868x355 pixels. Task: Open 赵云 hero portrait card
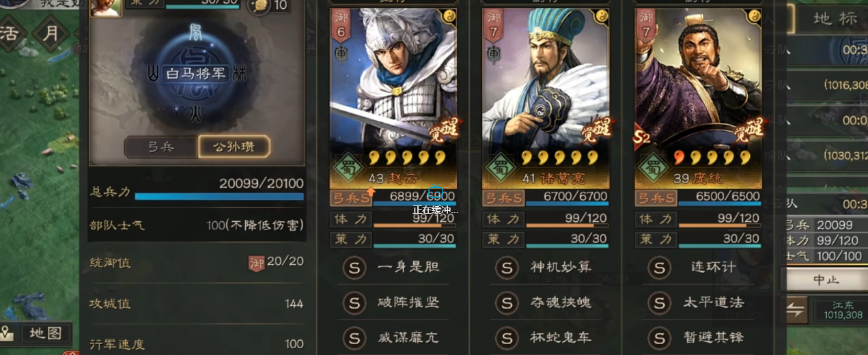click(393, 98)
